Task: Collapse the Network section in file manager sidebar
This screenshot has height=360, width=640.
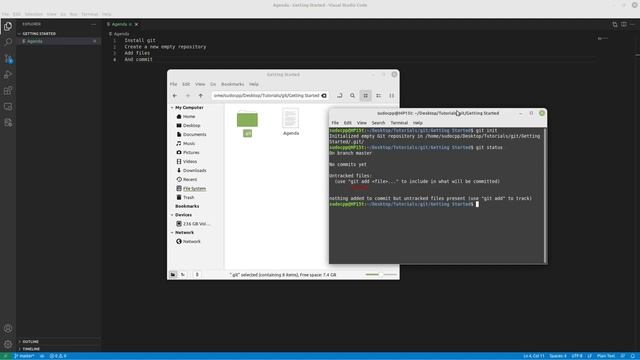Action: pyautogui.click(x=172, y=233)
